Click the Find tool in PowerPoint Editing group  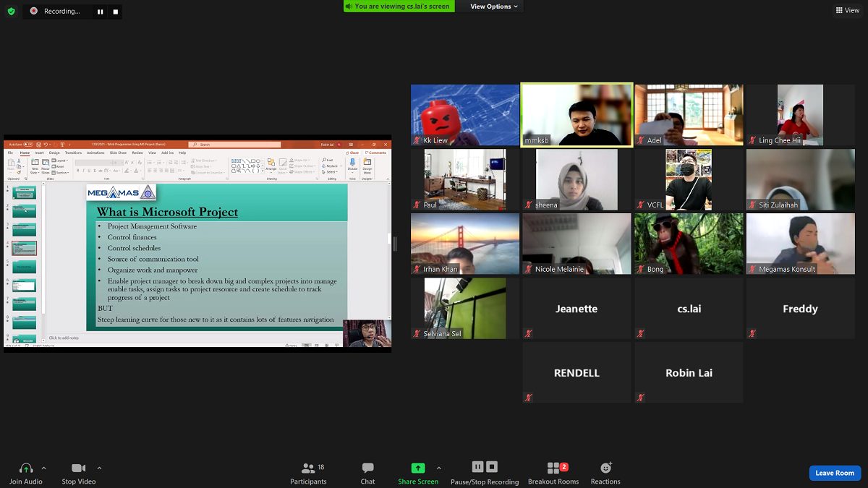[x=328, y=160]
